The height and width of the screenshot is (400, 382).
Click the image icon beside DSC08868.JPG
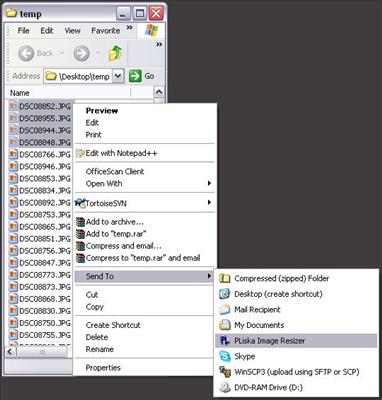pyautogui.click(x=13, y=299)
